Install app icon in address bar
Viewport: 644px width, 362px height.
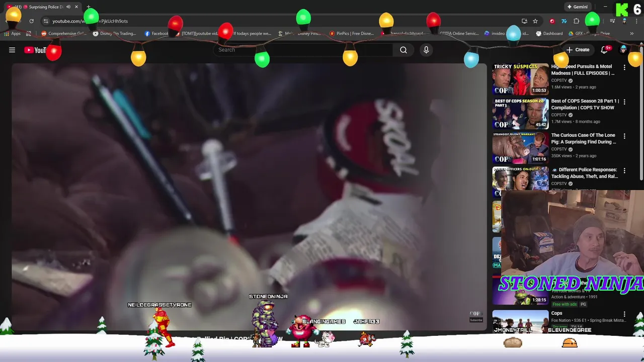pyautogui.click(x=524, y=21)
